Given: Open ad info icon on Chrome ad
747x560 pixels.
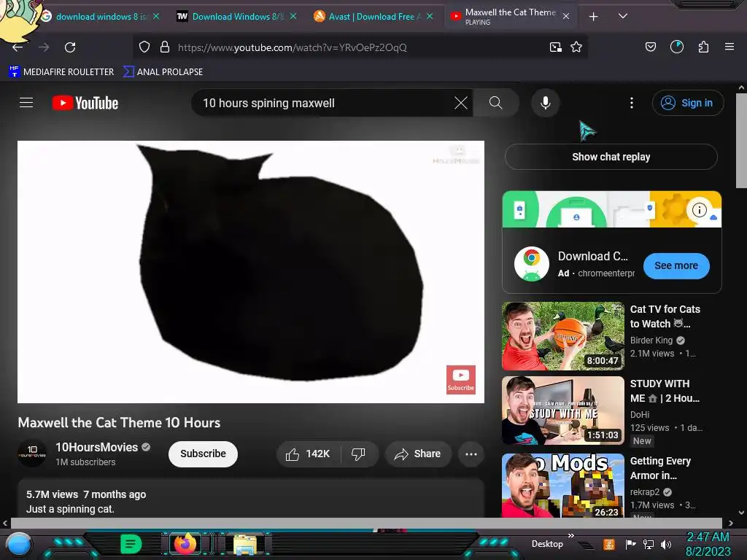Looking at the screenshot, I should click(699, 209).
